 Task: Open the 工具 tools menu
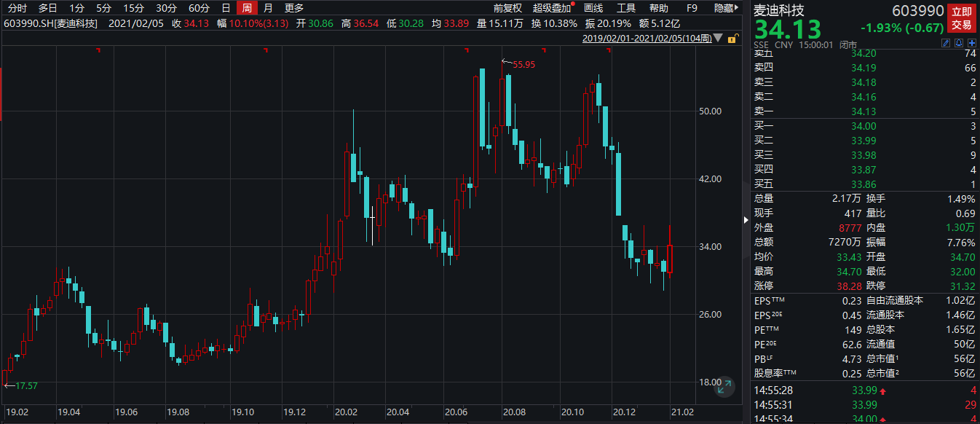point(626,8)
